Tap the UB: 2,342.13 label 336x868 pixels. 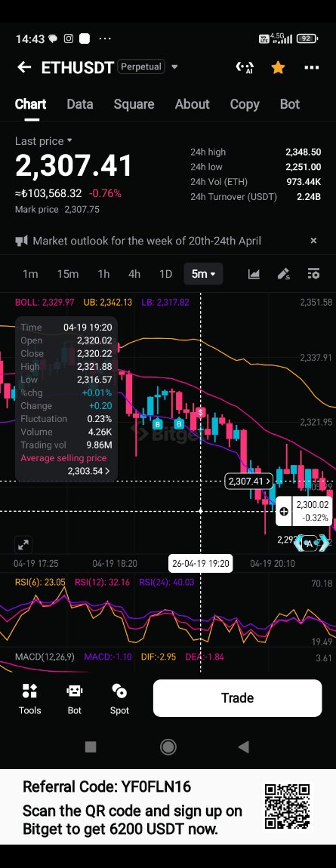pos(107,302)
